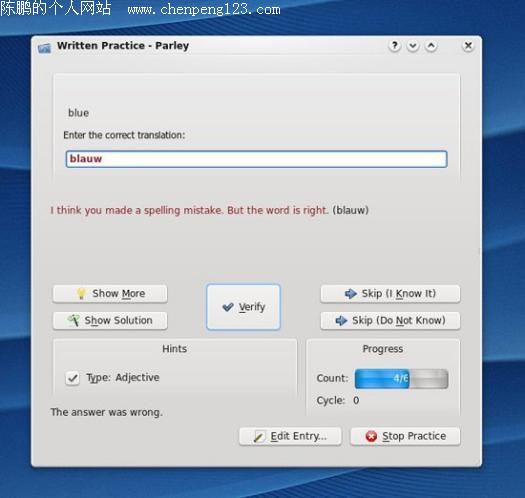
Task: Click the Count progress bar
Action: tap(401, 379)
